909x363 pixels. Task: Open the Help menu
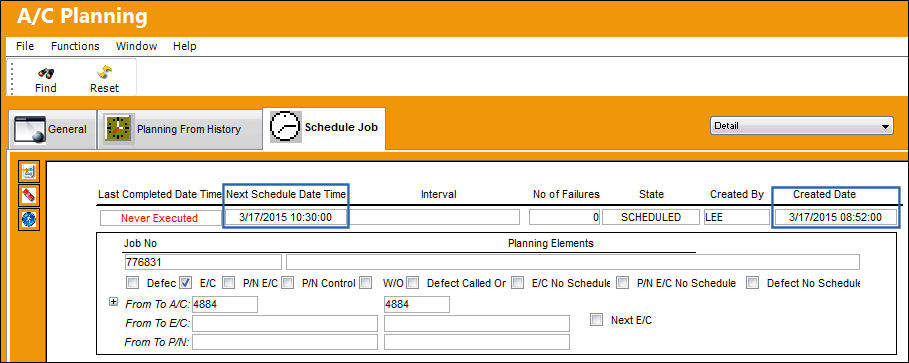click(184, 46)
